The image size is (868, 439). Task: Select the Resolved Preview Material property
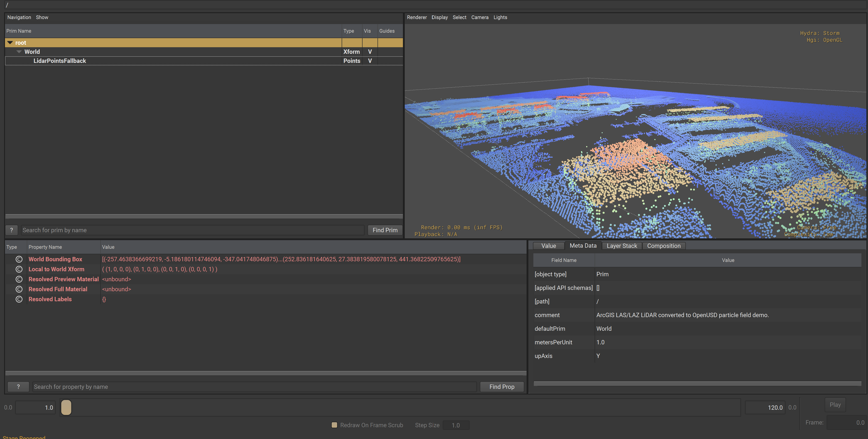pyautogui.click(x=63, y=279)
